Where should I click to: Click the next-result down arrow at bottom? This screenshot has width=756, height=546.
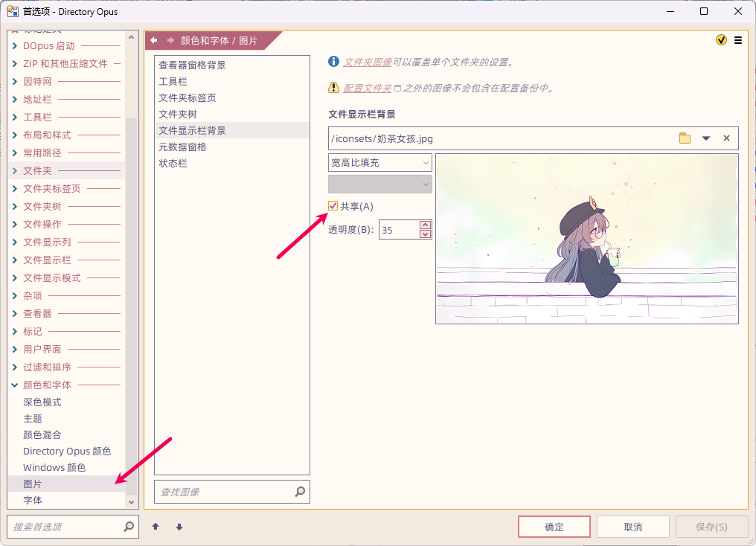click(x=179, y=527)
